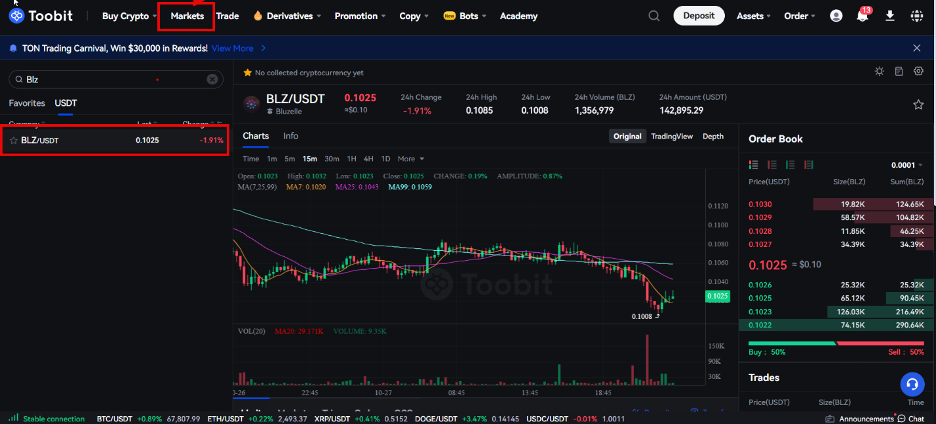
Task: Open the notifications bell with 13 badge
Action: pos(863,16)
